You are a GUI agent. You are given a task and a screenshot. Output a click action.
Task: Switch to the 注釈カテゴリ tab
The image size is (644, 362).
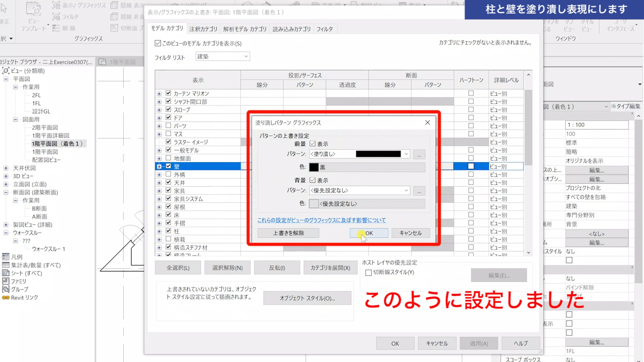point(203,29)
